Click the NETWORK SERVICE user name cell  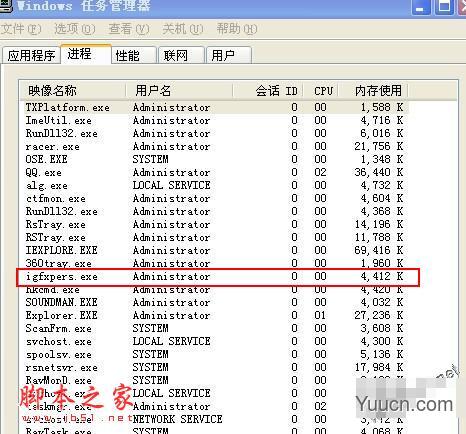178,420
